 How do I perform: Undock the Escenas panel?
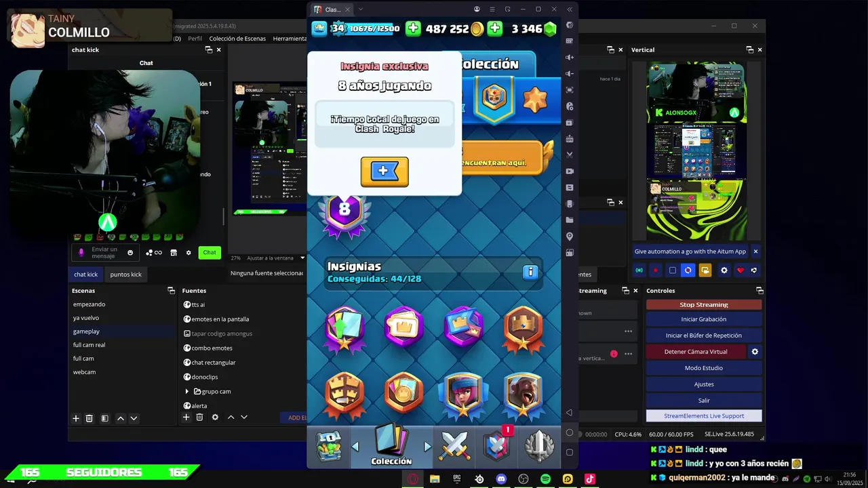171,290
